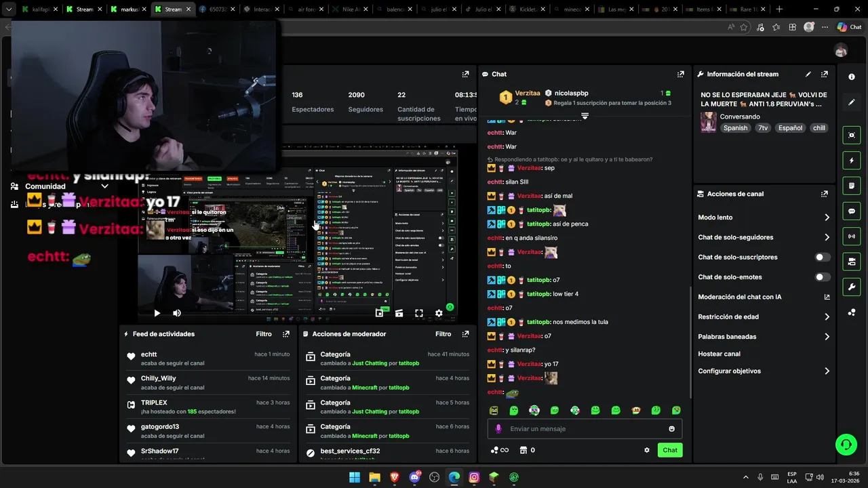Collapse the Comunidad section chevron
868x488 pixels.
pos(104,186)
